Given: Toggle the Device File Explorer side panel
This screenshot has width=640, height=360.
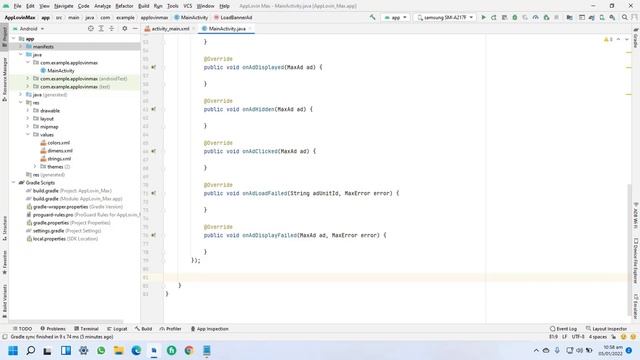Looking at the screenshot, I should coord(636,261).
